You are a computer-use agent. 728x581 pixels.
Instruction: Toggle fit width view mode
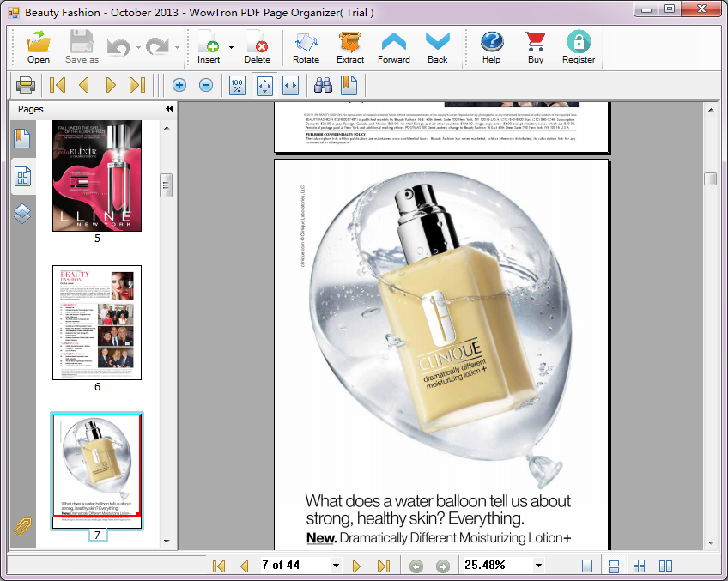point(290,85)
